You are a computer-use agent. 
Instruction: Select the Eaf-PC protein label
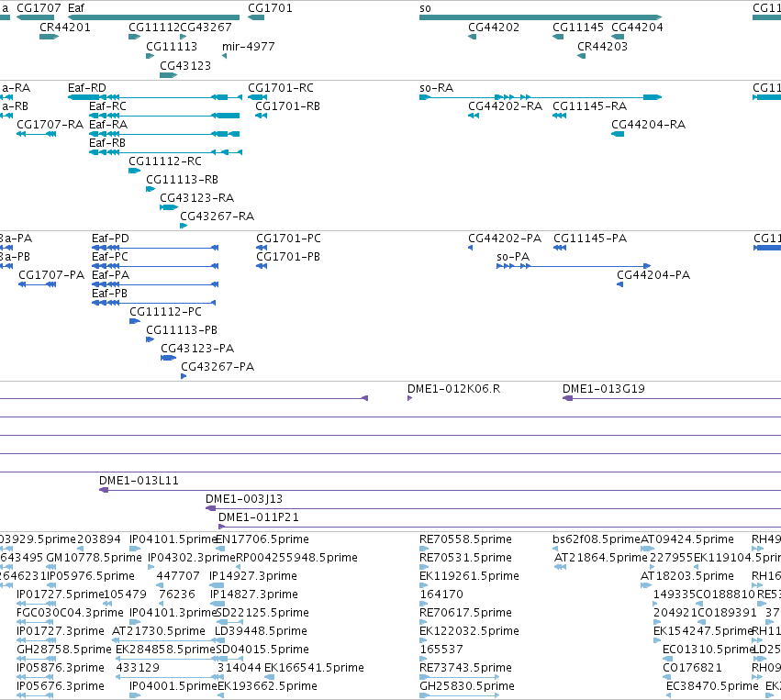pos(109,257)
